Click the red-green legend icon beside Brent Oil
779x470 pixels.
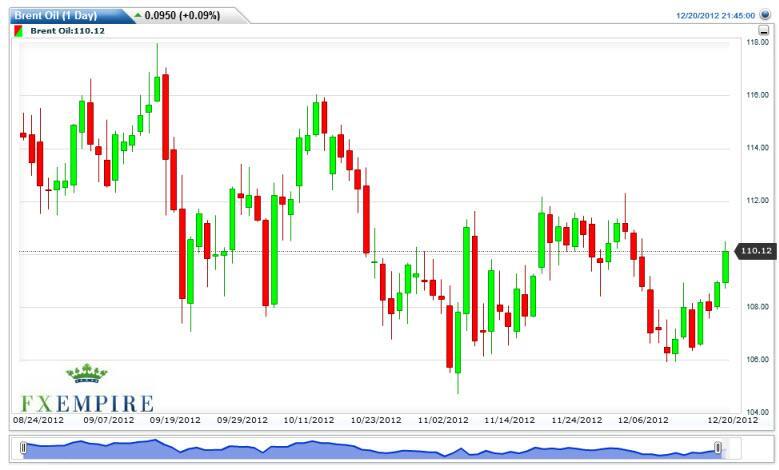click(x=19, y=33)
